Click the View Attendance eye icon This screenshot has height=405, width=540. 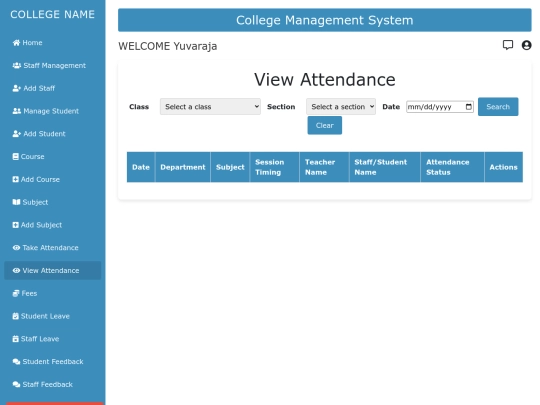[x=16, y=271]
